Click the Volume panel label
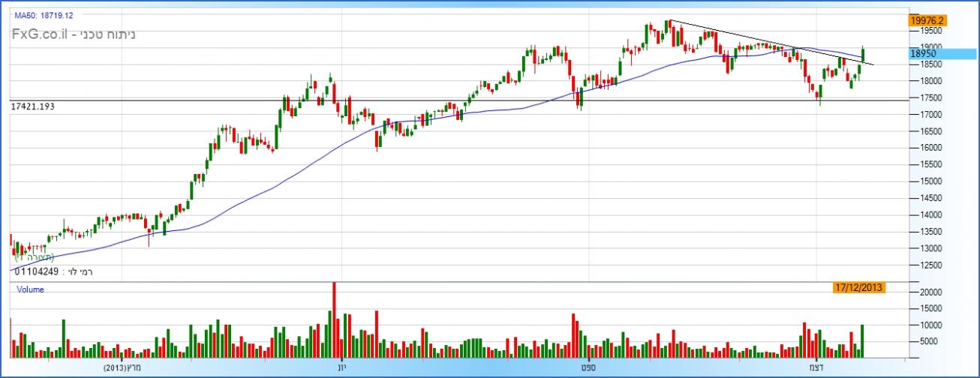This screenshot has height=378, width=980. coord(29,289)
